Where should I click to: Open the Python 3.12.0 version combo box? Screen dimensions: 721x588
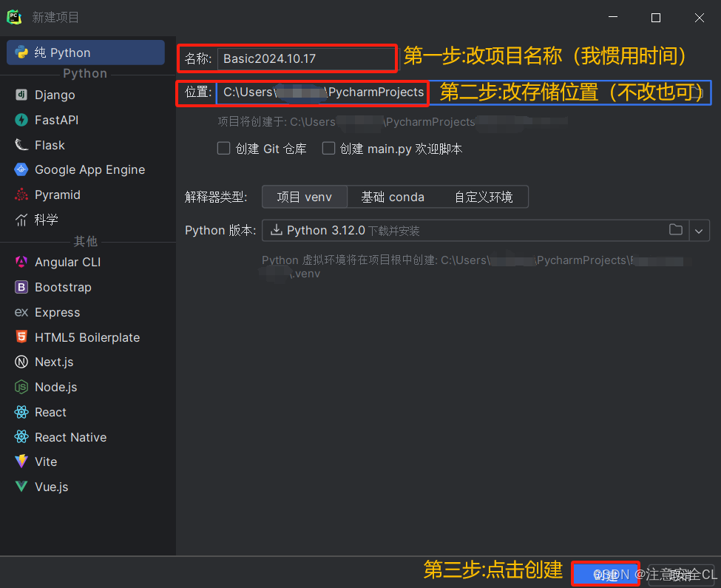(486, 230)
